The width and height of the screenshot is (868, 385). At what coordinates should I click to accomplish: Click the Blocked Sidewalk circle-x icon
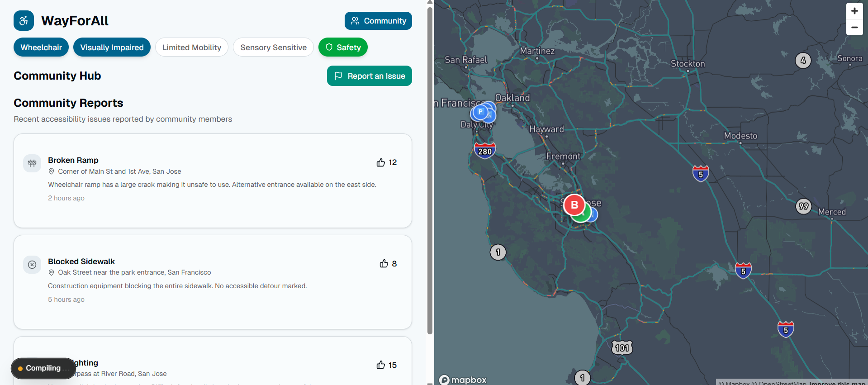32,265
